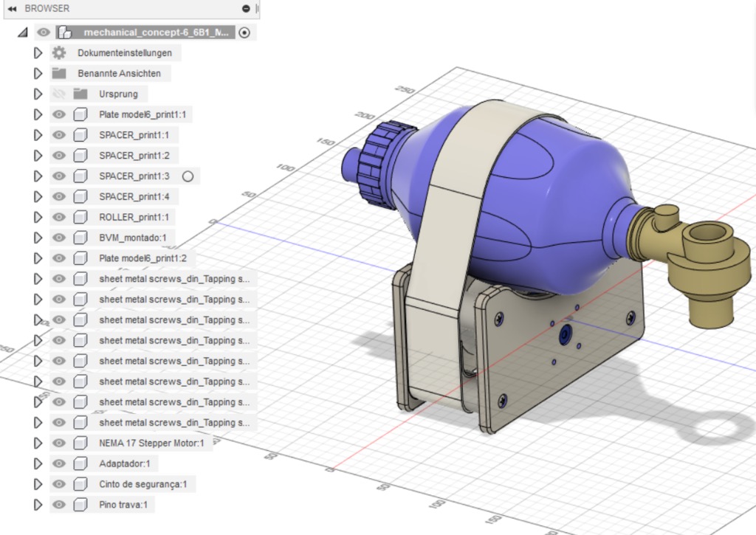Select Pino trava:1 in browser
This screenshot has width=756, height=535.
(123, 505)
